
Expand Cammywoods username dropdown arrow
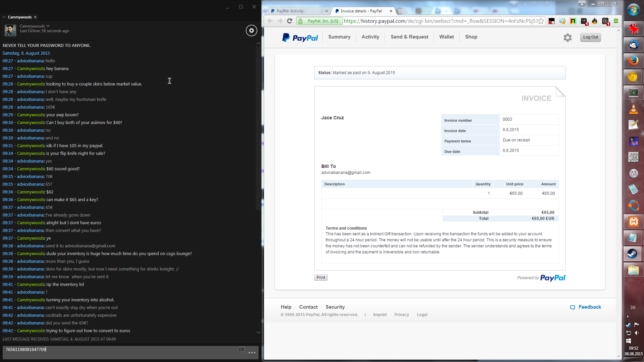(48, 26)
